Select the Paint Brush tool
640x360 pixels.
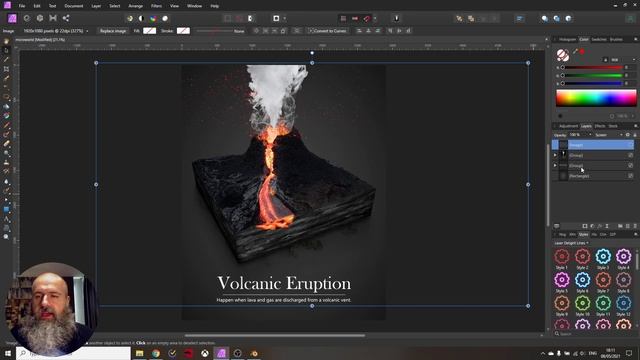tap(6, 125)
